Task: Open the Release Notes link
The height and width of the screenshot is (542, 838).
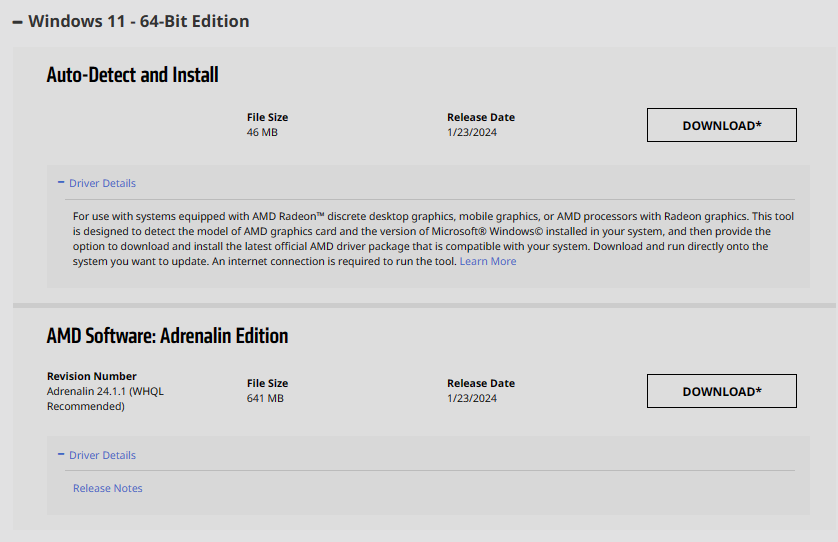Action: pos(108,489)
